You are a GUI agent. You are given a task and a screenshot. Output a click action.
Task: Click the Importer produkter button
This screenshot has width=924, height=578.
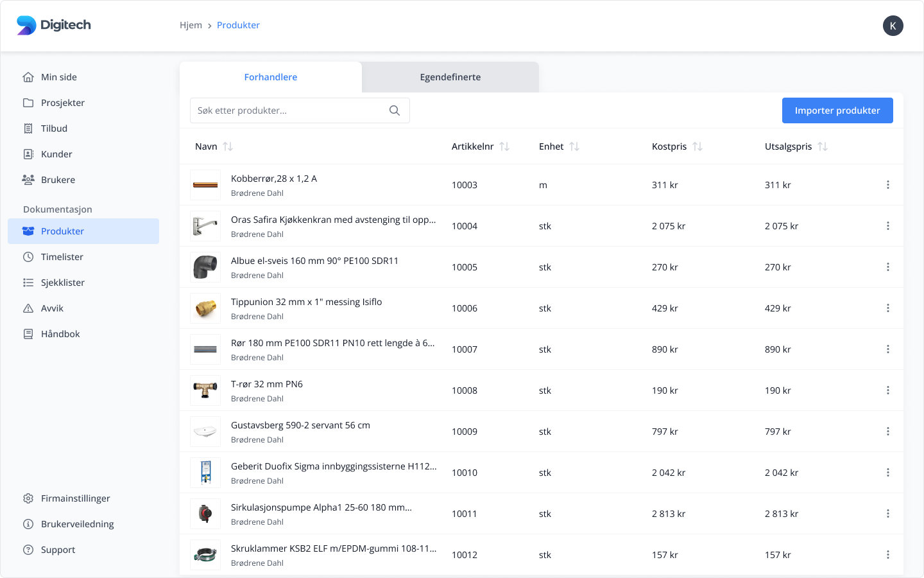pos(837,110)
